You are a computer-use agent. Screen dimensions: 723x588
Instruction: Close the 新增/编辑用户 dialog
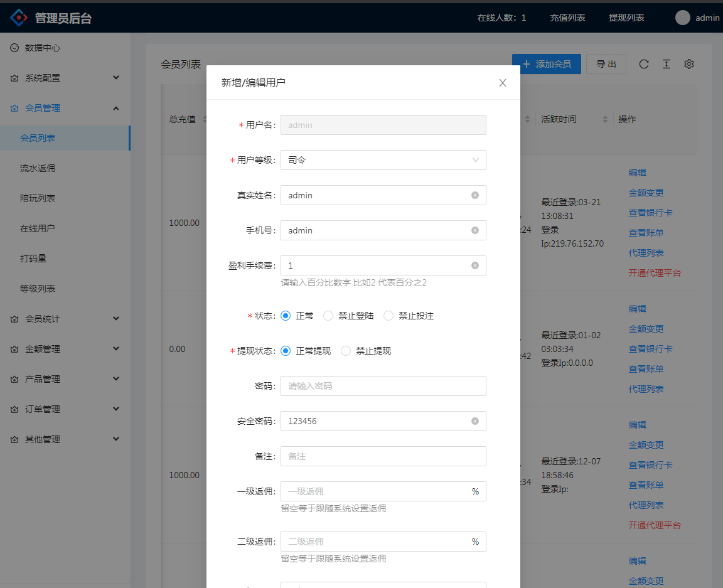(x=503, y=83)
